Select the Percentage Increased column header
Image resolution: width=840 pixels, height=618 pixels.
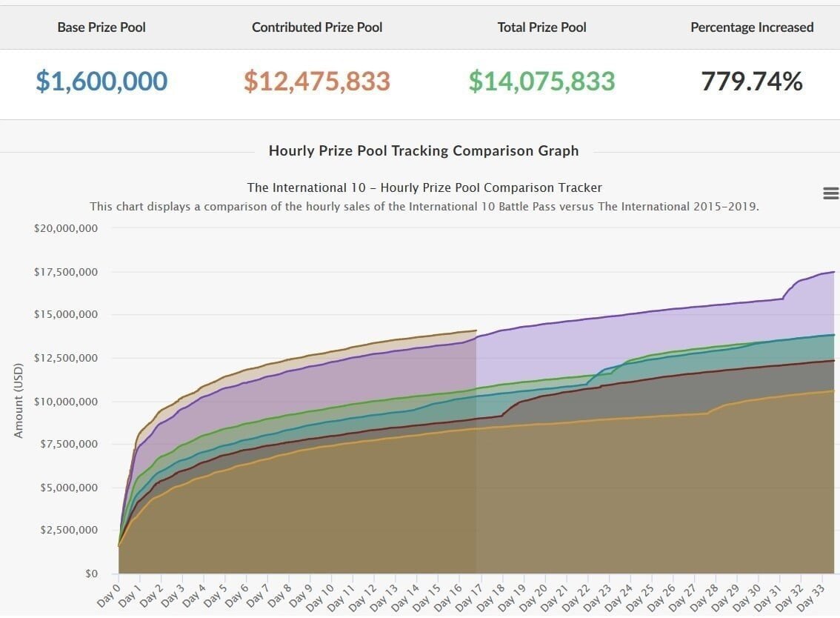point(752,27)
